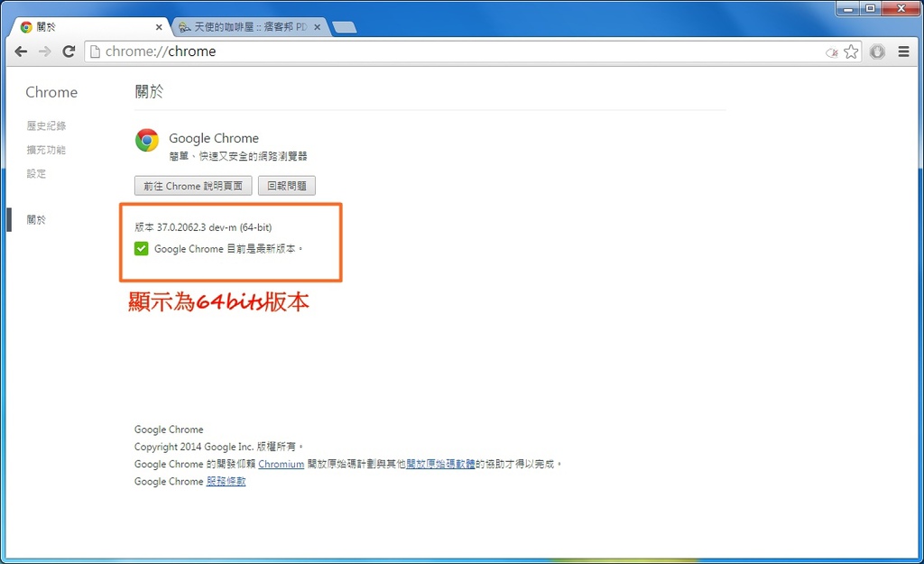Click the 關於 page heading
924x564 pixels.
click(149, 91)
